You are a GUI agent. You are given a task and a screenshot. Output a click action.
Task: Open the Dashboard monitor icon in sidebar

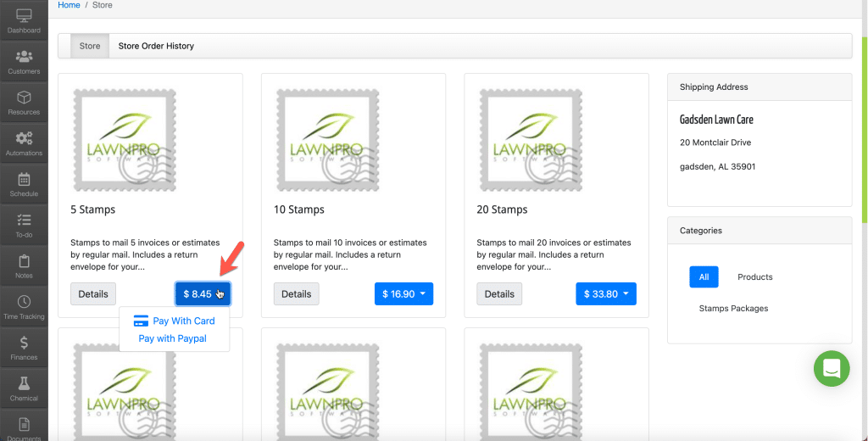click(x=24, y=15)
